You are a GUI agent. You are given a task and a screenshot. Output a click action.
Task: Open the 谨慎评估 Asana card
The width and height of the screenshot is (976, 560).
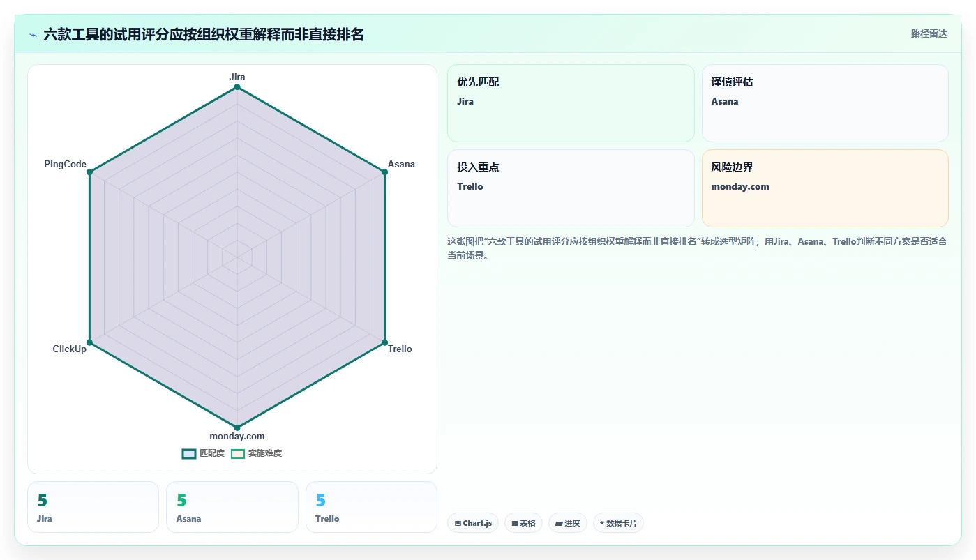point(825,103)
